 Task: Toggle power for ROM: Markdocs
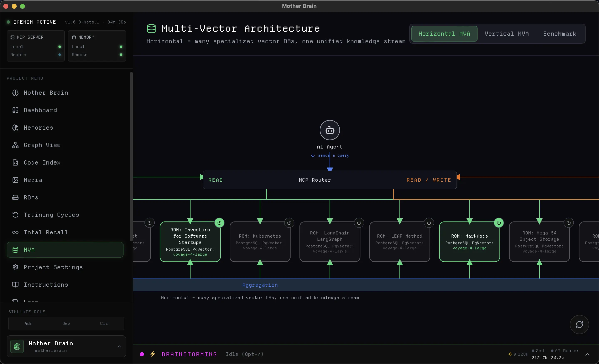tap(499, 223)
